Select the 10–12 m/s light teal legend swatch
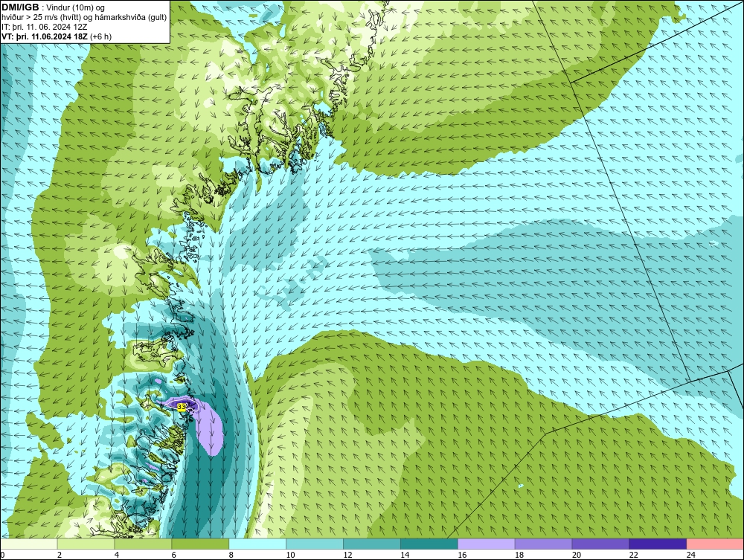The width and height of the screenshot is (744, 560). coord(315,544)
